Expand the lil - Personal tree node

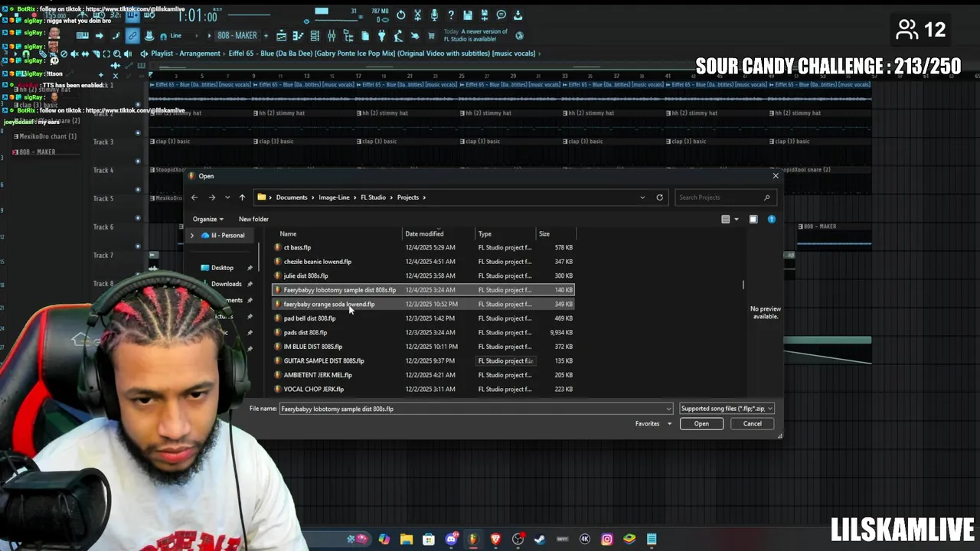tap(192, 236)
